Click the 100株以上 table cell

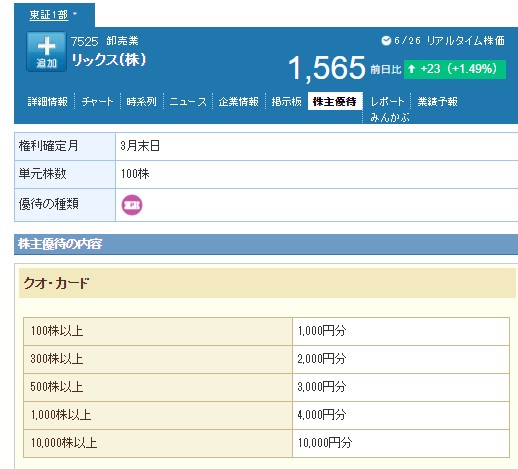158,331
